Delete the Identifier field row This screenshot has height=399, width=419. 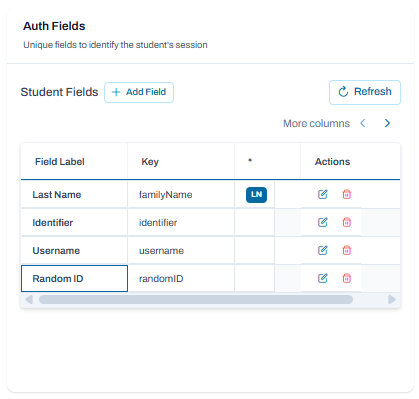click(347, 222)
